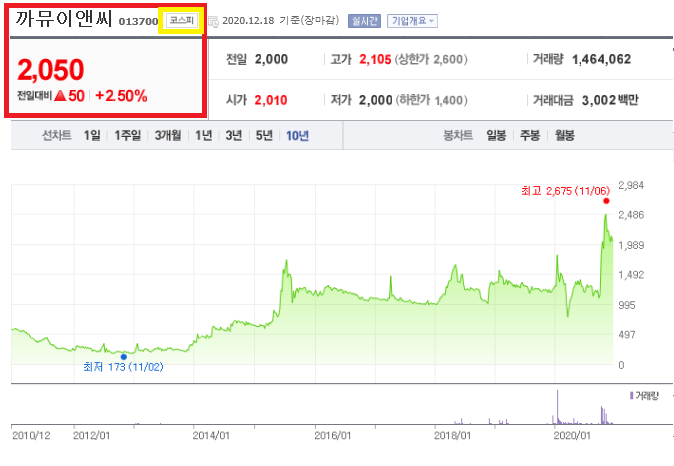Click the 2020/01 x-axis label

pyautogui.click(x=572, y=435)
